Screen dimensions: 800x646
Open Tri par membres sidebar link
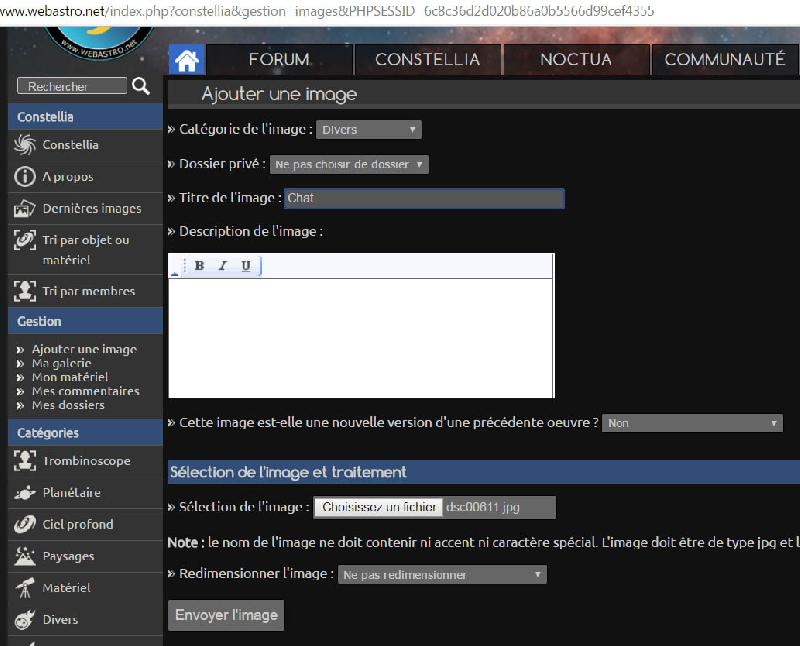[89, 291]
